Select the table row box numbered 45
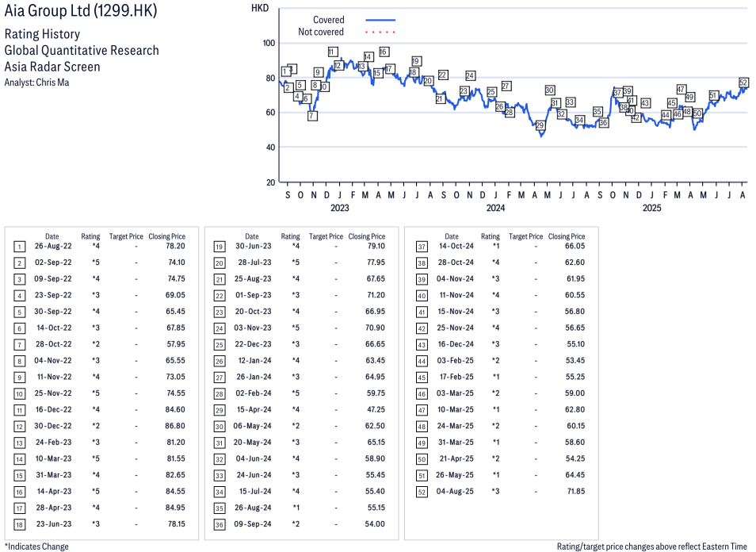756x552 pixels. 422,378
